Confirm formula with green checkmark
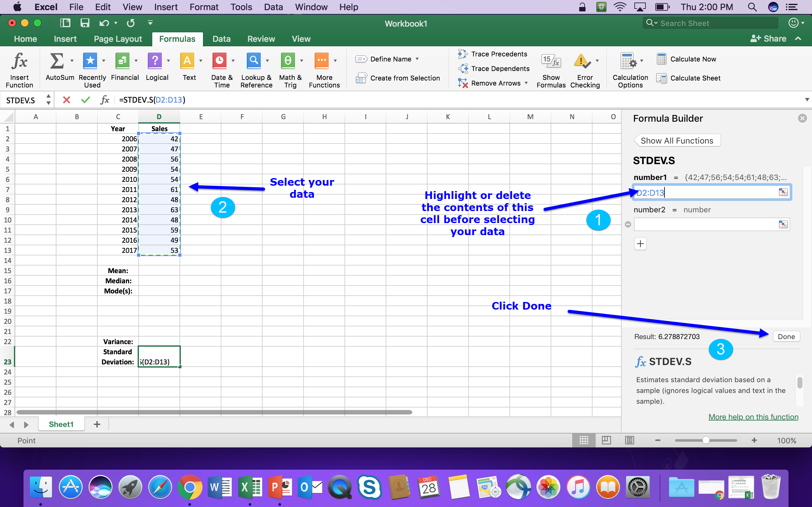Image resolution: width=812 pixels, height=507 pixels. pyautogui.click(x=86, y=100)
